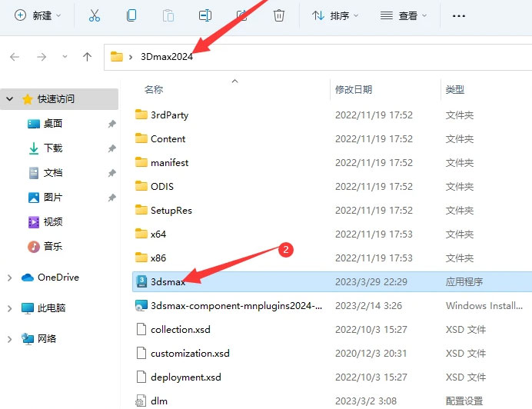Click the New (新建) button
The width and height of the screenshot is (532, 409).
point(38,15)
